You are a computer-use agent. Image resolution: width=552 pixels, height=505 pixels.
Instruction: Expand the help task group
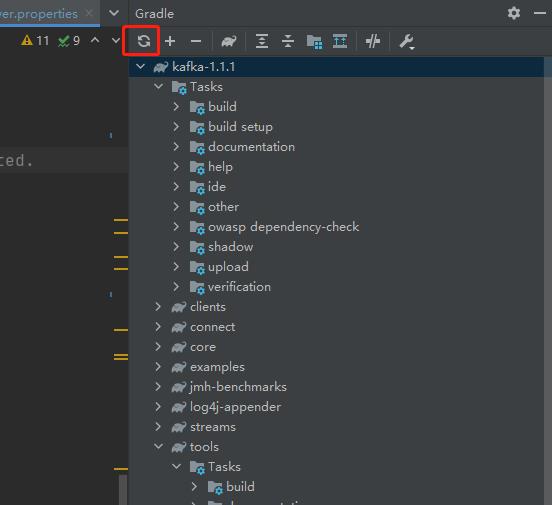click(176, 167)
